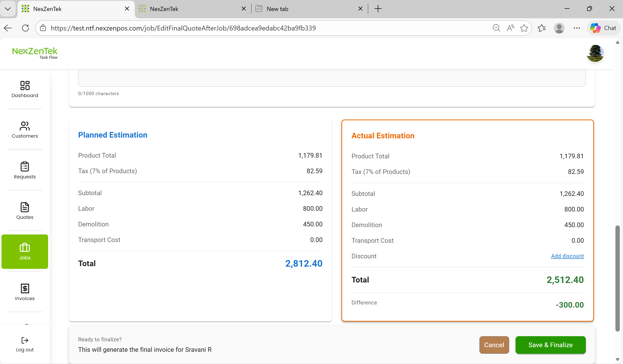Open the Invoices receipt icon

(25, 288)
